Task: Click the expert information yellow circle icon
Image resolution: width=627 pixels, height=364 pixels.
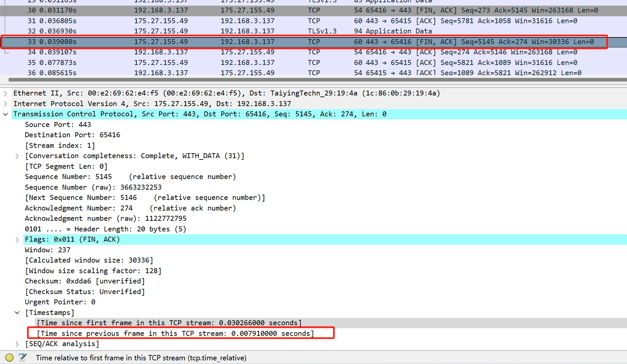Action: coord(9,357)
